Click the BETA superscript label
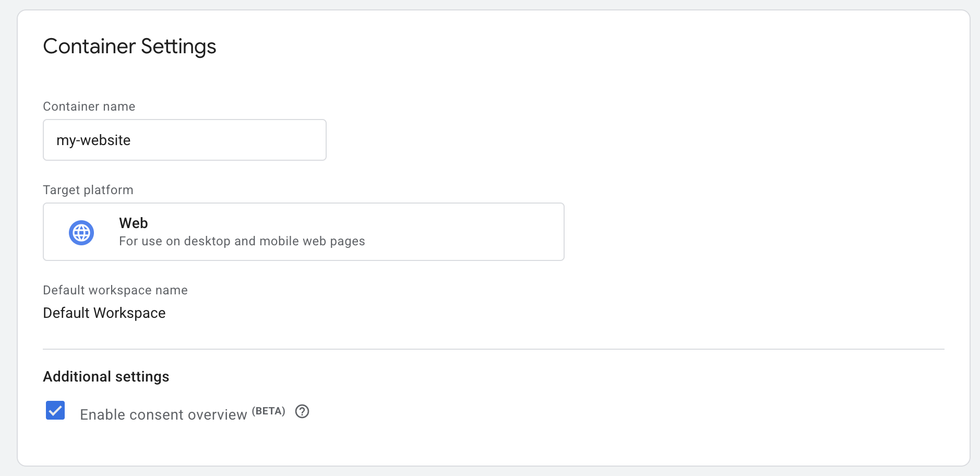 268,410
